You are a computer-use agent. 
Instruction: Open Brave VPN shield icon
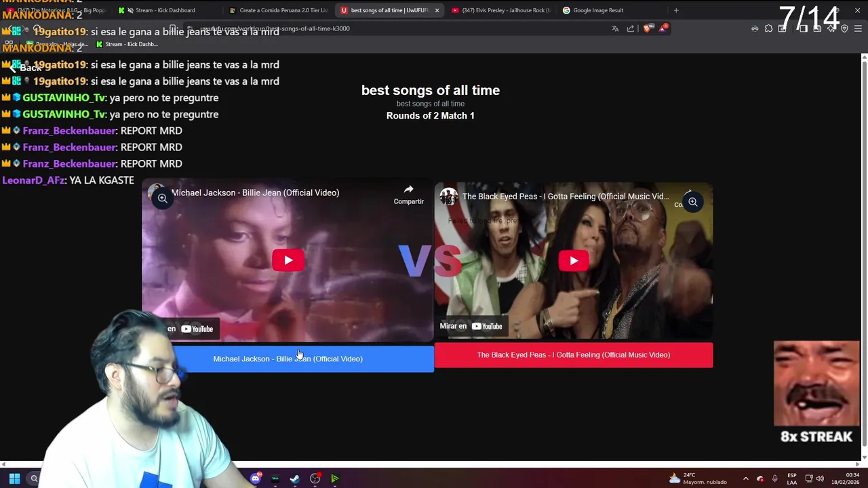(844, 28)
